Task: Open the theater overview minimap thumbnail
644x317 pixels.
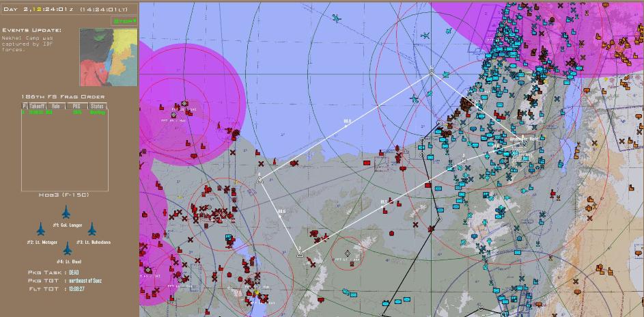Action: click(108, 57)
